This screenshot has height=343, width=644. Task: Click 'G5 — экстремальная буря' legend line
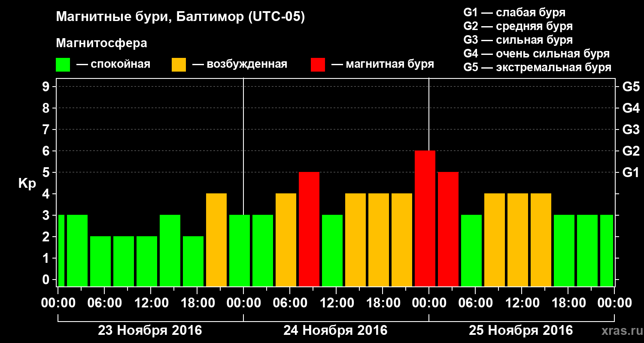click(537, 67)
